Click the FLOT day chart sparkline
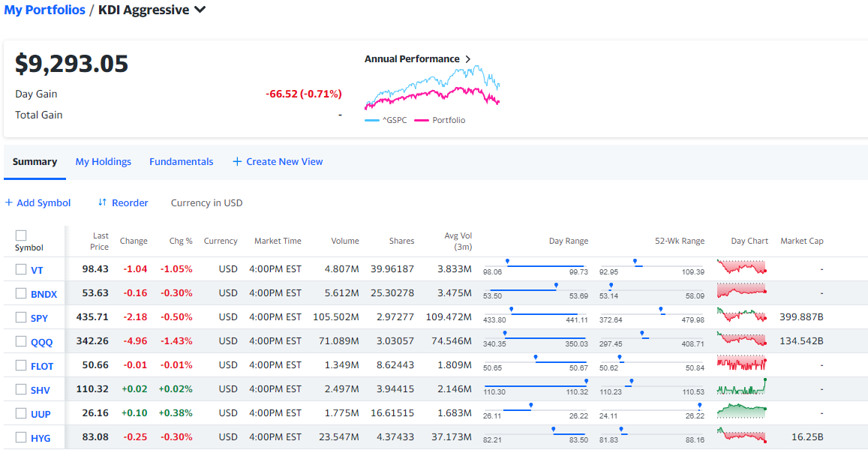Viewport: 868px width, 453px height. (742, 364)
